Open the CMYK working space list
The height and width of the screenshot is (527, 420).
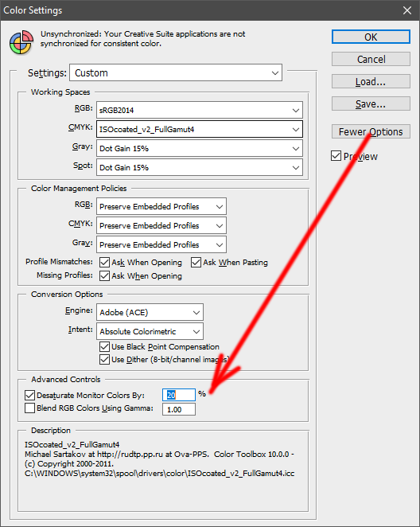[200, 129]
